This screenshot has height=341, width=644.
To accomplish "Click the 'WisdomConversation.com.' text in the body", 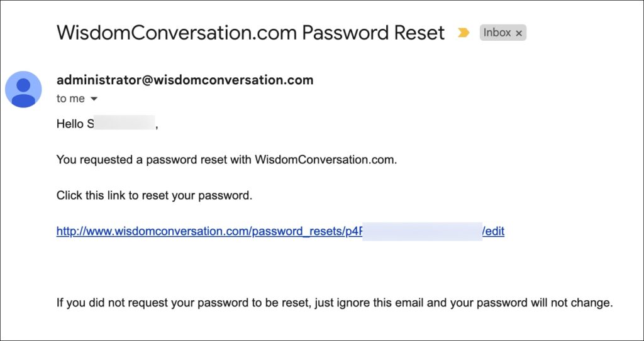I will (x=326, y=160).
